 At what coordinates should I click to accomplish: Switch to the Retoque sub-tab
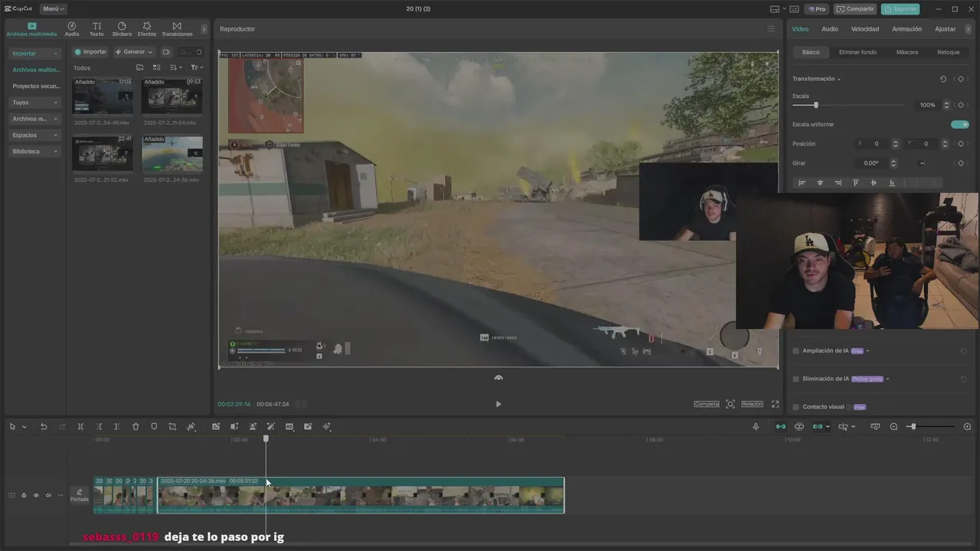pos(949,52)
